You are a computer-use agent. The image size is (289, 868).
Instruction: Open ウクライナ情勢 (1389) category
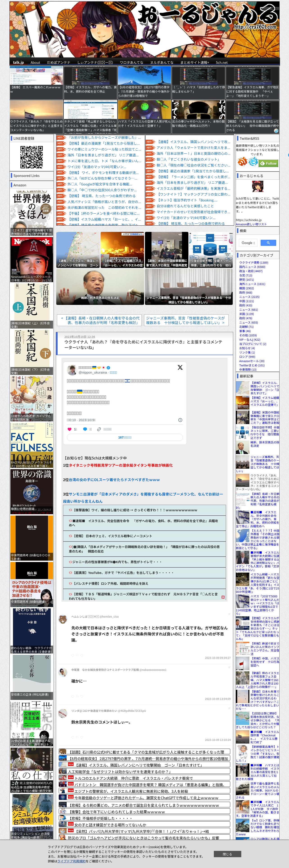pyautogui.click(x=254, y=263)
